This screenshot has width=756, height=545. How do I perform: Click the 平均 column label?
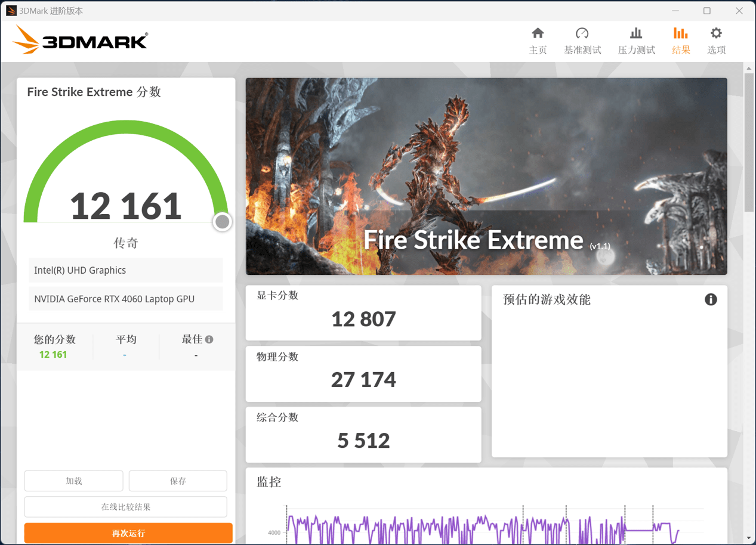click(x=126, y=339)
